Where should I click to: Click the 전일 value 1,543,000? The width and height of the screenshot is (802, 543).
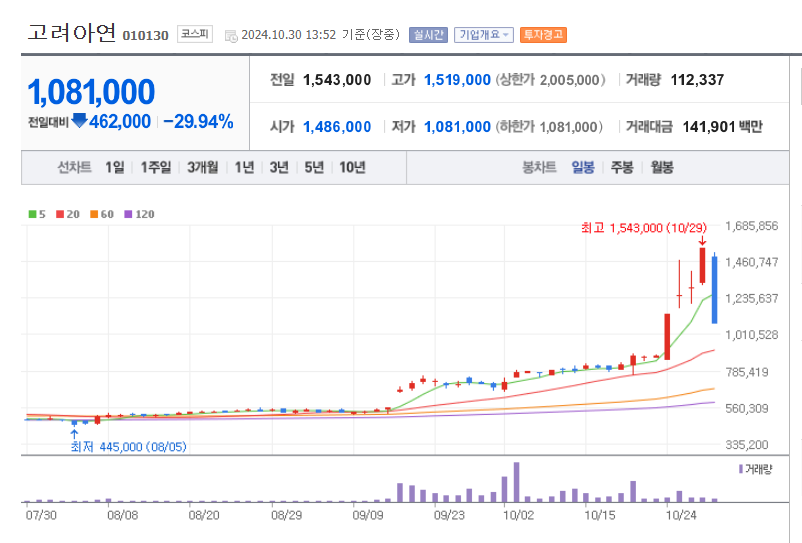pyautogui.click(x=337, y=80)
